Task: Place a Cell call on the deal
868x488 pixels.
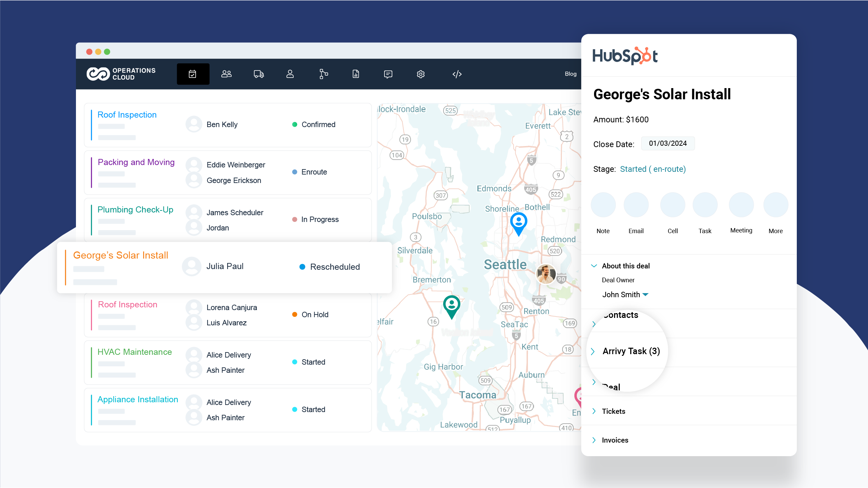Action: [672, 205]
